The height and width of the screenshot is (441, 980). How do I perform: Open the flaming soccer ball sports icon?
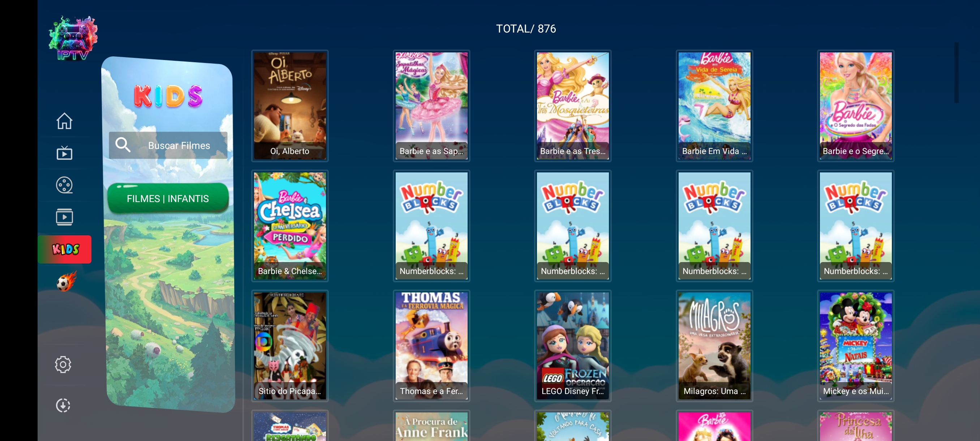pyautogui.click(x=66, y=281)
